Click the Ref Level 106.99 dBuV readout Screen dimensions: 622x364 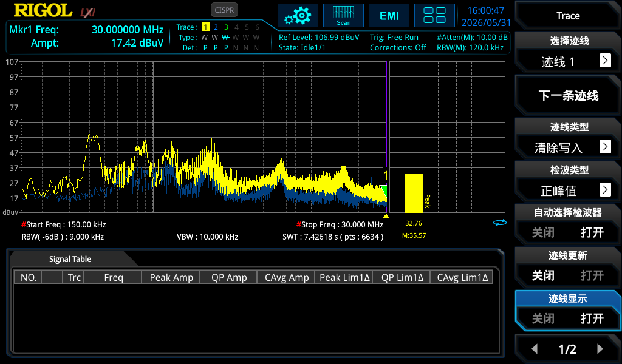pyautogui.click(x=319, y=37)
